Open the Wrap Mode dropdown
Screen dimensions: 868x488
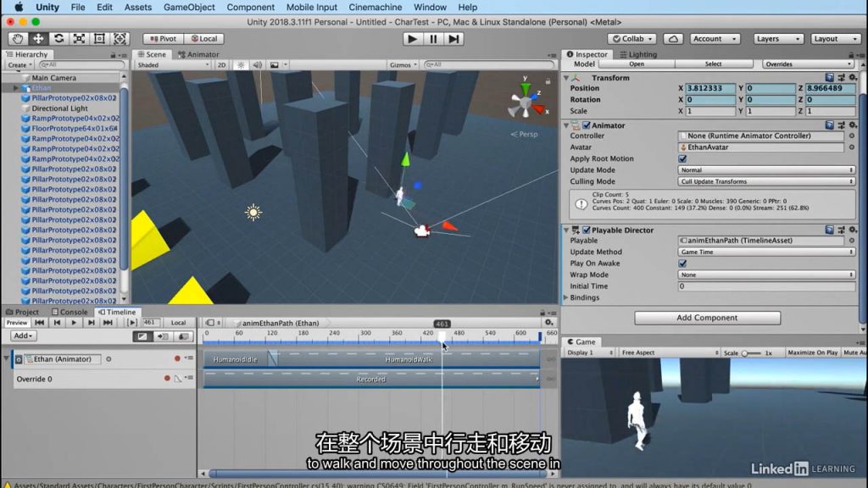766,275
